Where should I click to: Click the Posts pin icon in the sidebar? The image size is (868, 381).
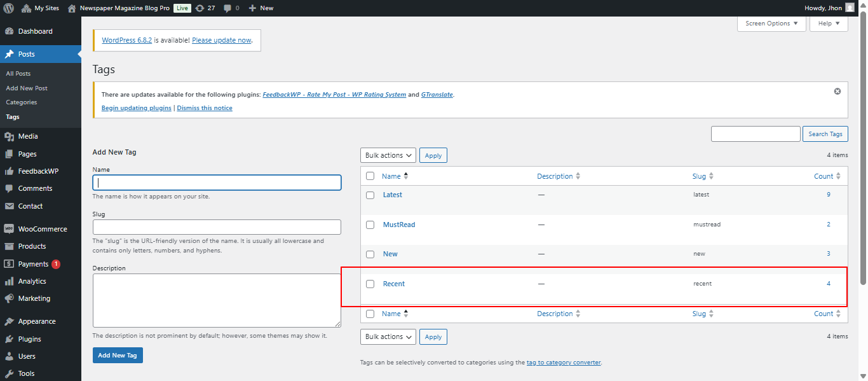(9, 54)
